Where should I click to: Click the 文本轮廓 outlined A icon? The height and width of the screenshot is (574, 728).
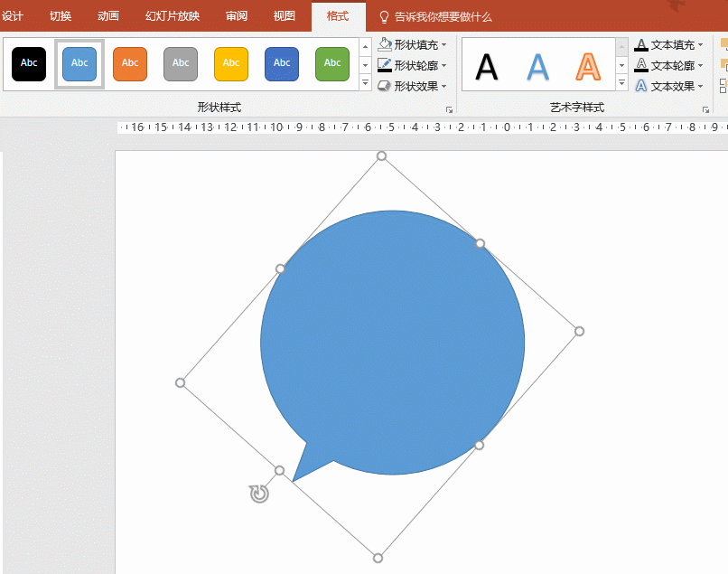point(641,65)
